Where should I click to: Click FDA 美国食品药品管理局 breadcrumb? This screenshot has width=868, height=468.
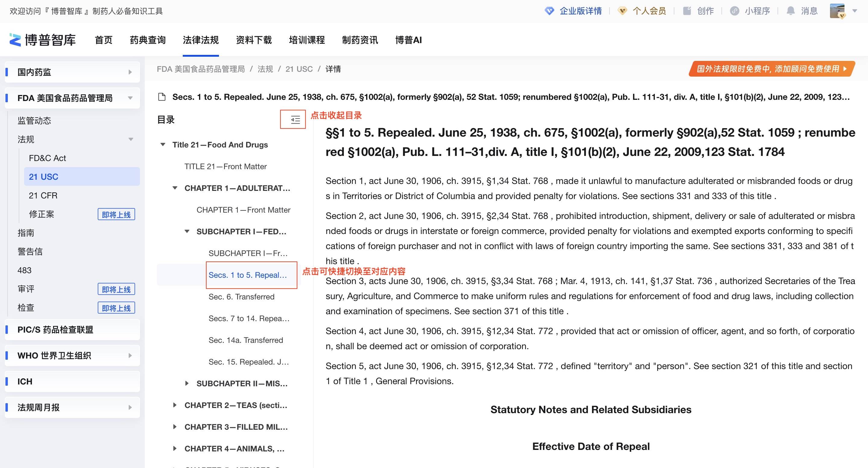coord(201,69)
